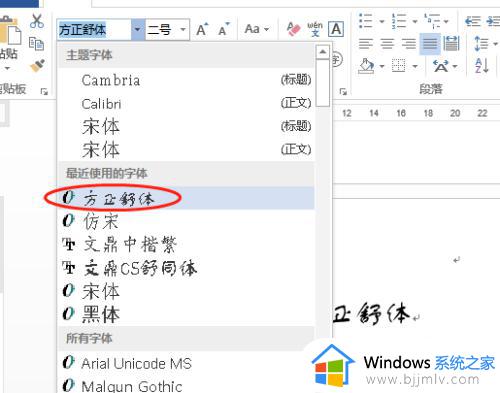Click the Shading paint bucket icon
Viewport: 500px width, 393px height.
(366, 65)
